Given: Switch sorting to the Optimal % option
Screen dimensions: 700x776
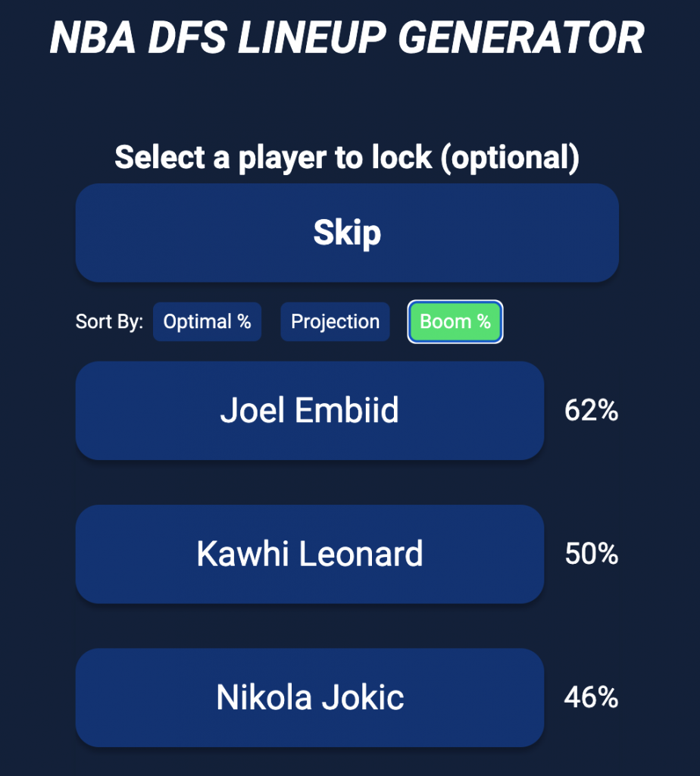Looking at the screenshot, I should tap(207, 322).
